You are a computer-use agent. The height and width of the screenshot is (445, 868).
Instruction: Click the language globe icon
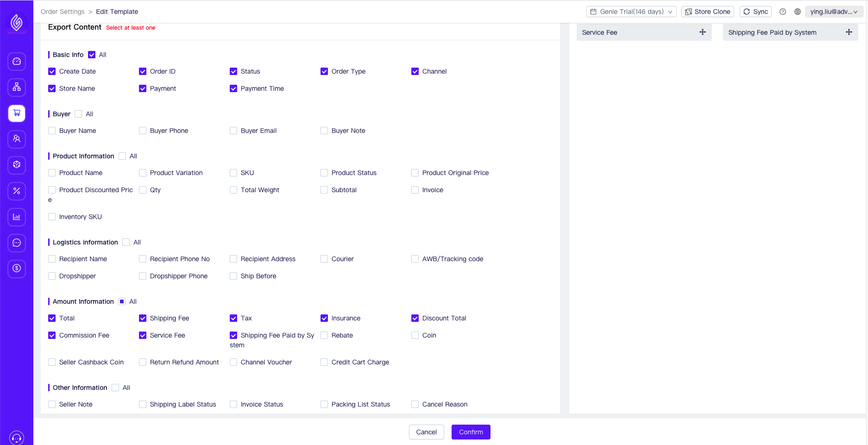tap(798, 12)
